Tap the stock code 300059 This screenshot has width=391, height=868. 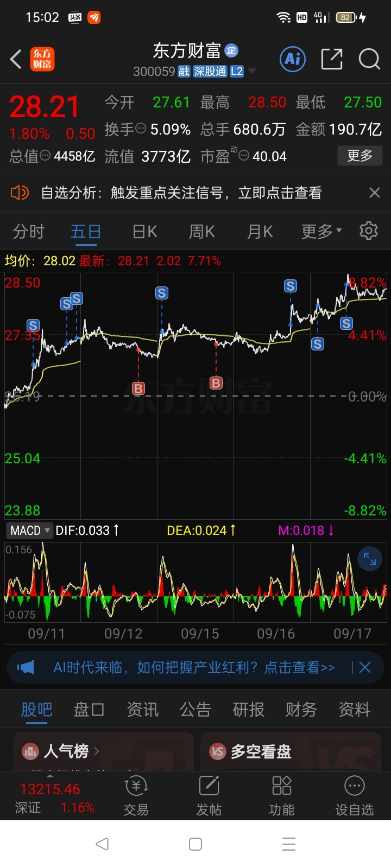coord(154,72)
